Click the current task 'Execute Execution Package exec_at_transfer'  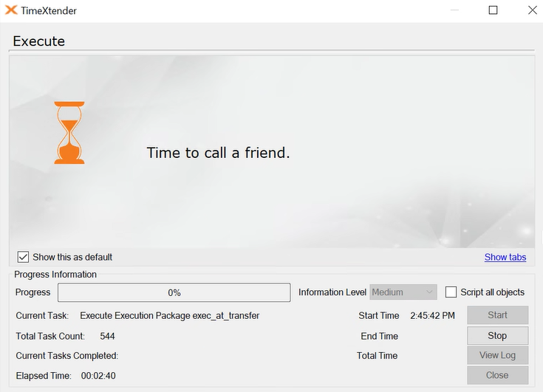click(x=170, y=315)
